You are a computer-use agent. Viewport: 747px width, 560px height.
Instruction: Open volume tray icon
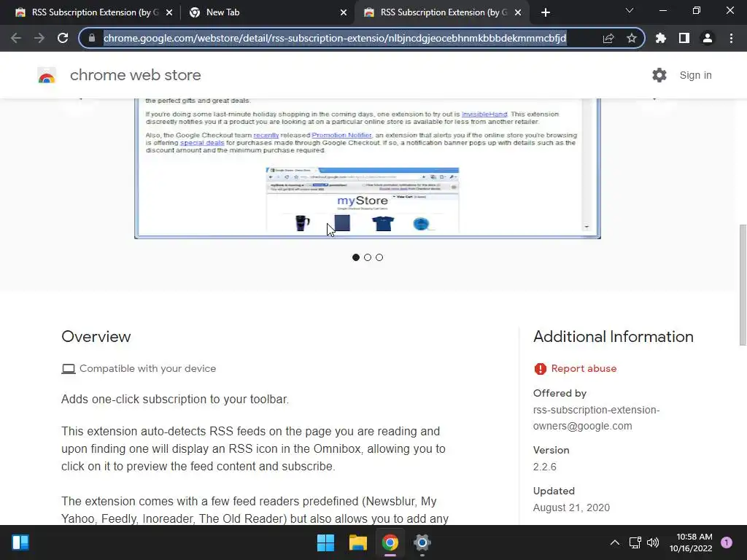click(653, 542)
